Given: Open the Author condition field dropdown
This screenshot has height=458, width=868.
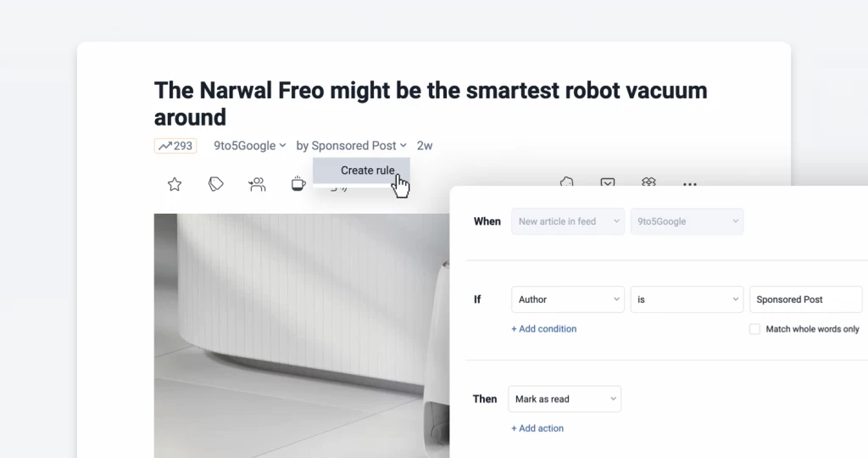Looking at the screenshot, I should coord(568,299).
